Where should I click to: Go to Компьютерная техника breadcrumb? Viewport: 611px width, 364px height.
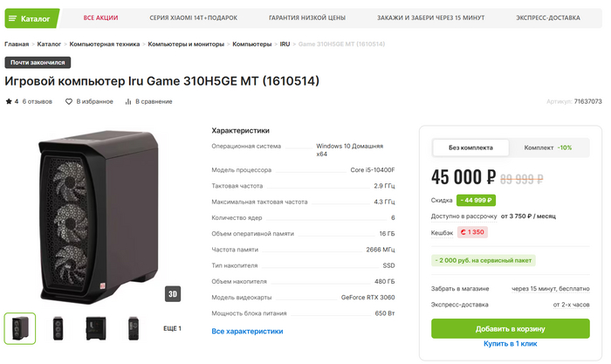[x=106, y=44]
